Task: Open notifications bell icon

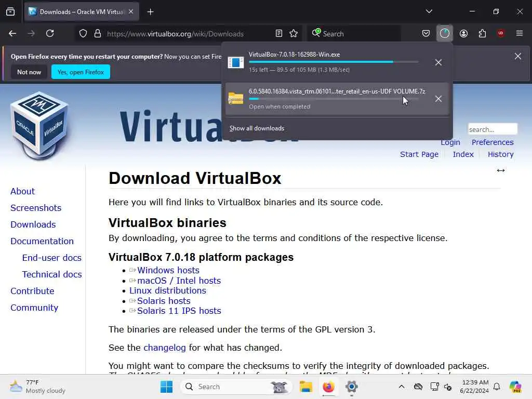Action: coord(497,387)
